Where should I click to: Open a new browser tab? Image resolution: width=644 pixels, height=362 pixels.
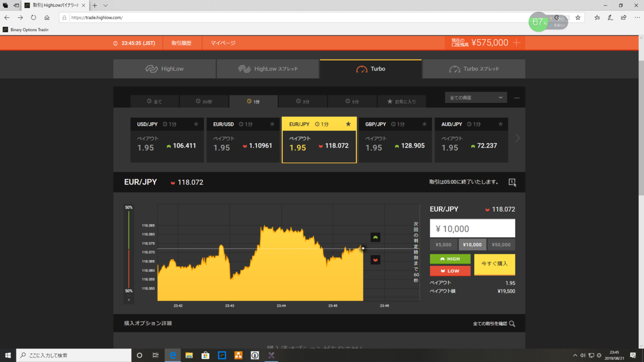pyautogui.click(x=94, y=5)
